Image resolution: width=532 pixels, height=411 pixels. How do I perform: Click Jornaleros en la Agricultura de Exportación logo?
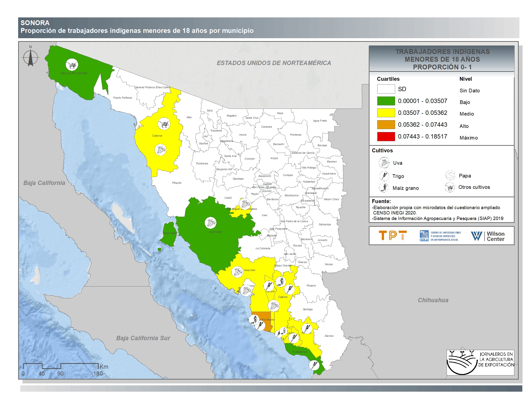pyautogui.click(x=480, y=363)
